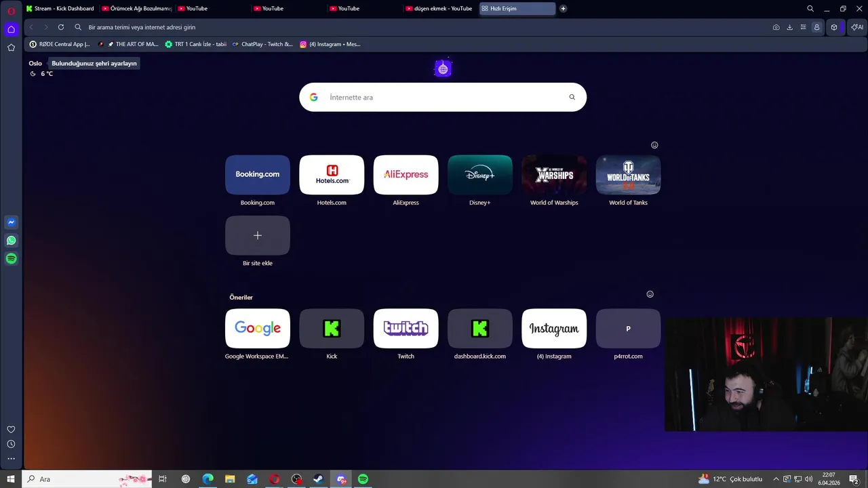Reload the page with refresh icon
The image size is (868, 488).
pyautogui.click(x=61, y=27)
